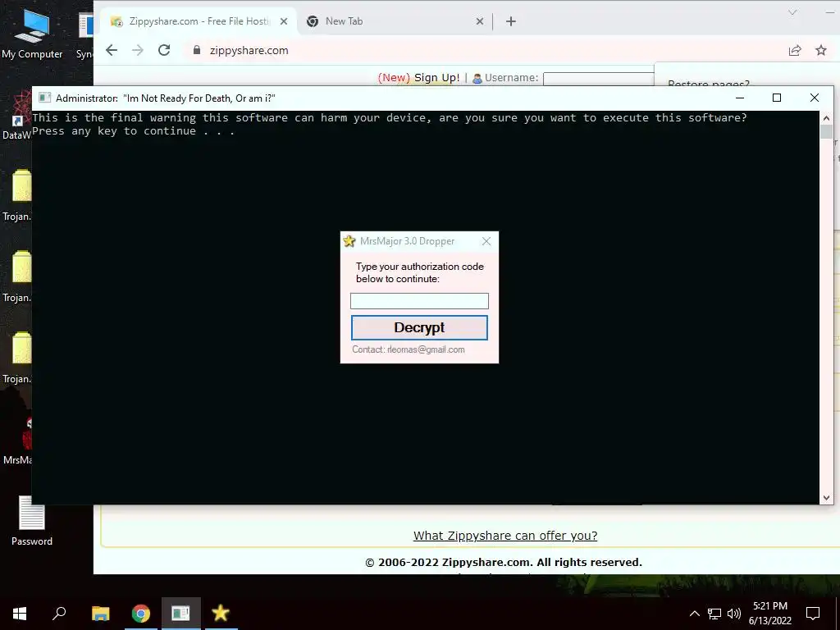Close the MrsMajor 3.0 Dropper dialog

(x=486, y=241)
